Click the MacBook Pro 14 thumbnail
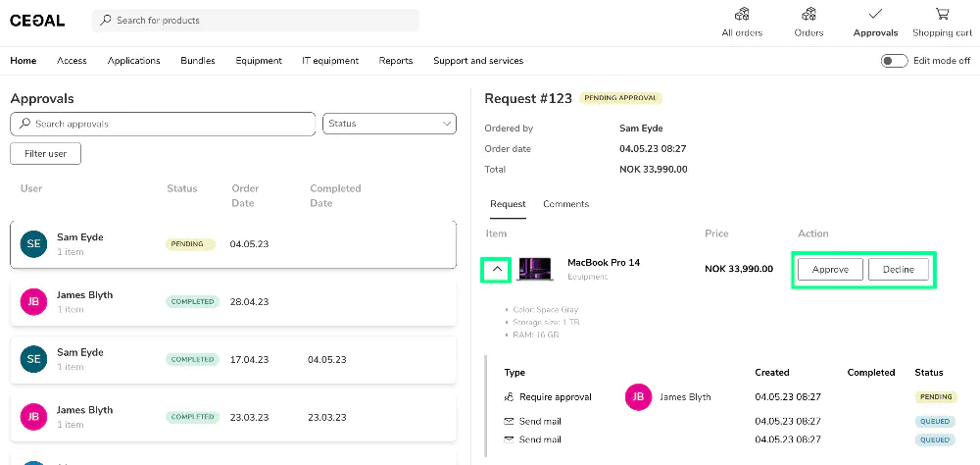 (x=535, y=269)
